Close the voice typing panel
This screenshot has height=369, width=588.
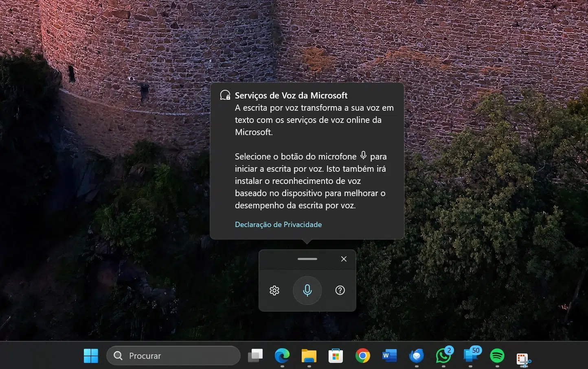[344, 259]
